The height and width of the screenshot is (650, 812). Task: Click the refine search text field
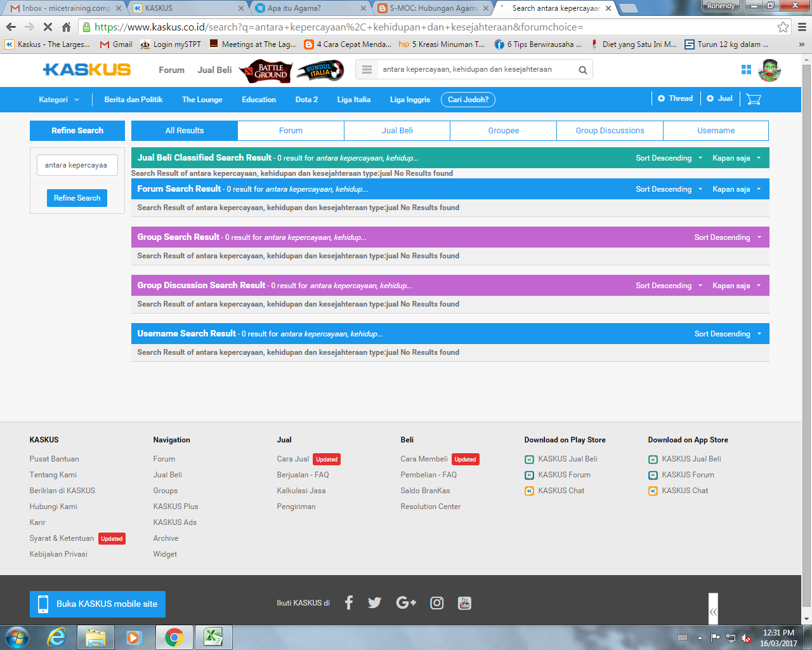77,165
